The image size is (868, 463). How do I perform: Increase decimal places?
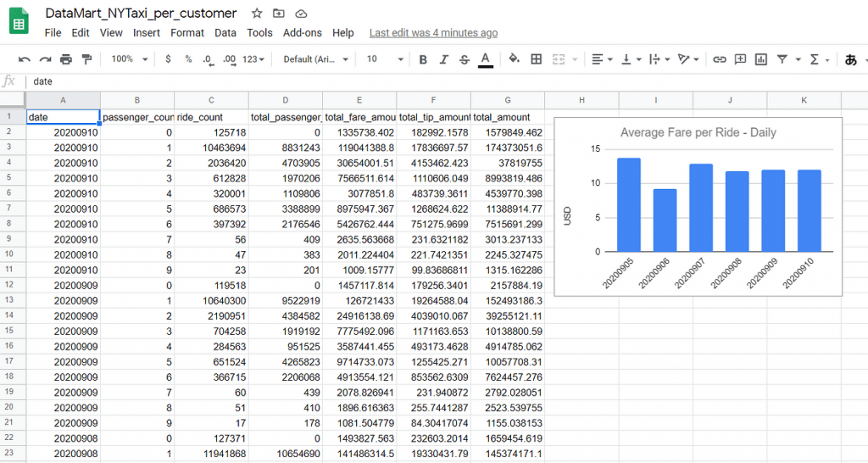pyautogui.click(x=229, y=59)
